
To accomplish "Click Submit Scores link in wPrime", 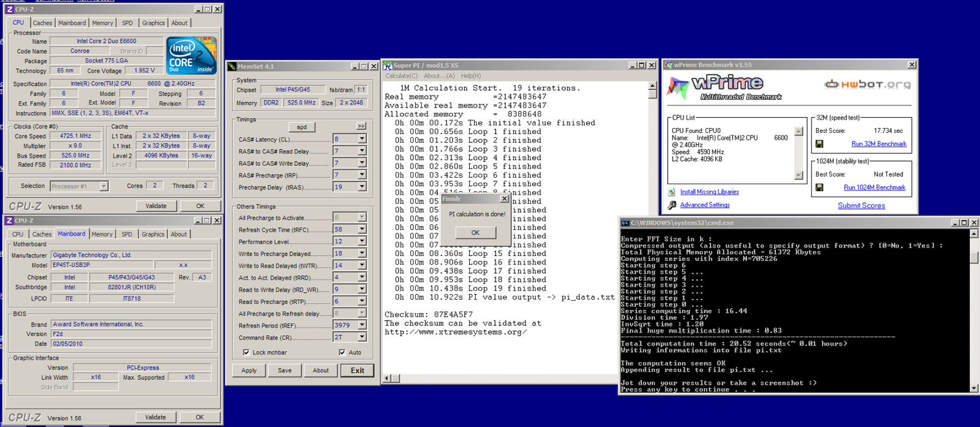I will coord(861,206).
